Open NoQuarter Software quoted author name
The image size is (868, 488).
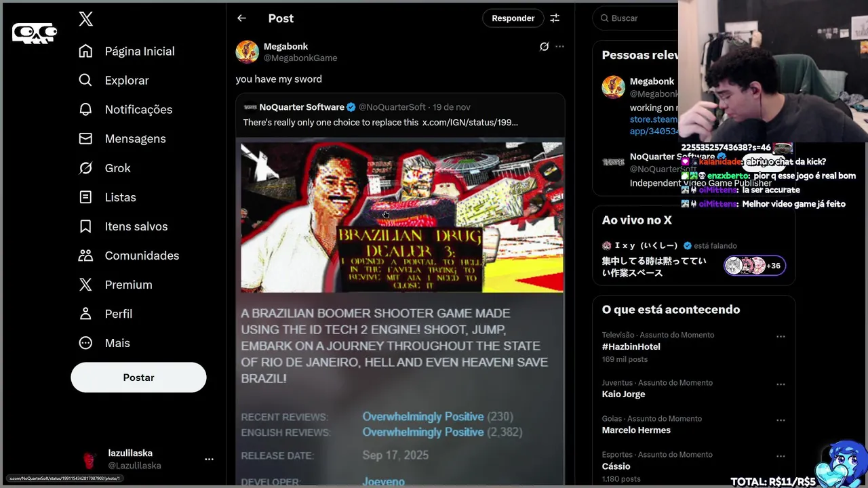click(x=302, y=107)
